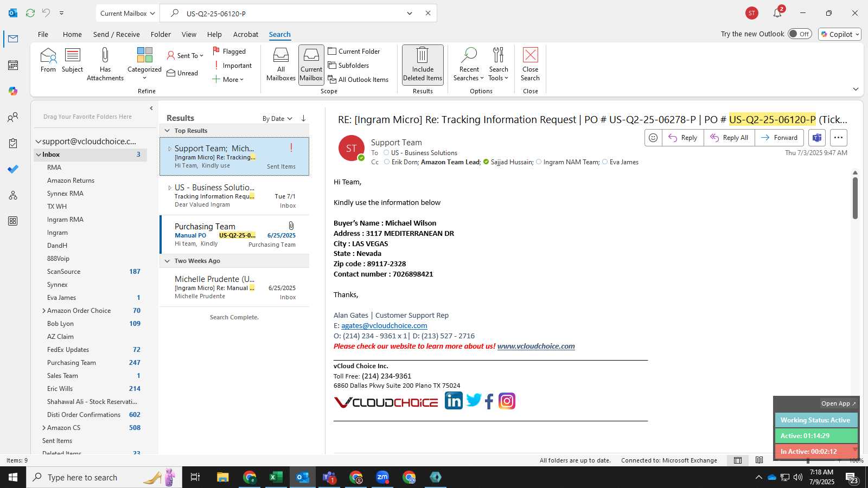Screen dimensions: 868x488
Task: Search in Subfolders scope
Action: click(x=348, y=65)
